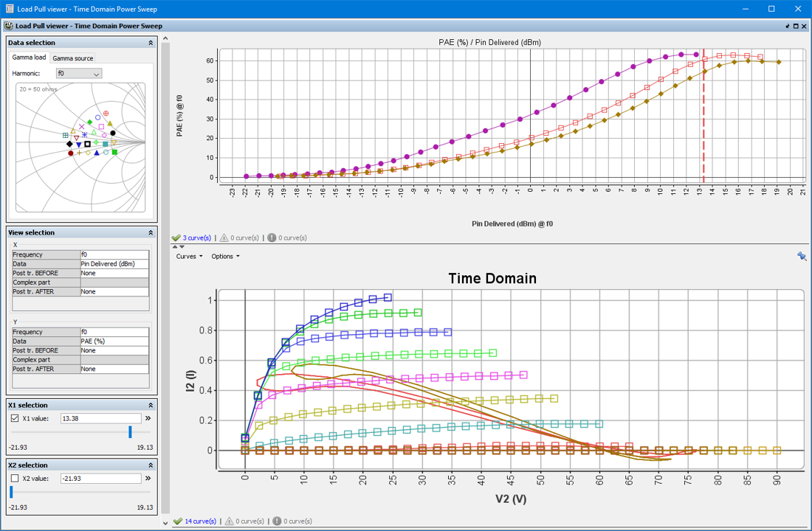Click the X Data cell Pin Delivered (dBm)
This screenshot has height=531, width=812.
coord(114,264)
